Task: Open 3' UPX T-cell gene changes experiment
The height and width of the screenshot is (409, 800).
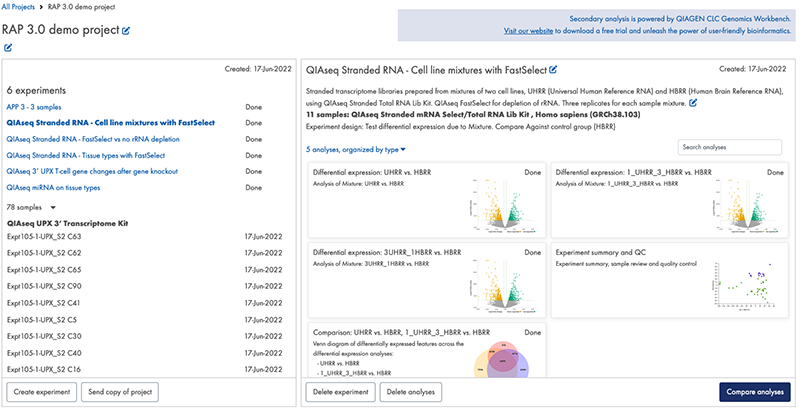Action: point(92,171)
